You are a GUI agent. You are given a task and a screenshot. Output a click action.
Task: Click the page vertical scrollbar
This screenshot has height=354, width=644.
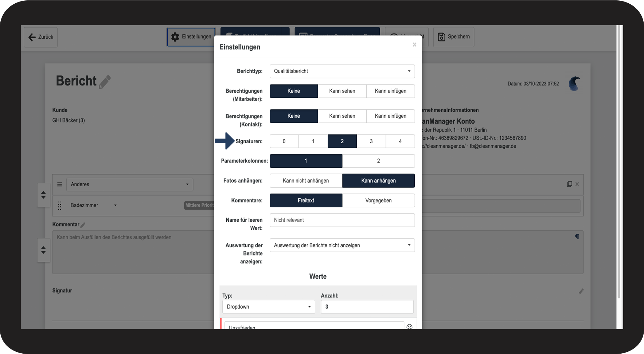pos(619,162)
